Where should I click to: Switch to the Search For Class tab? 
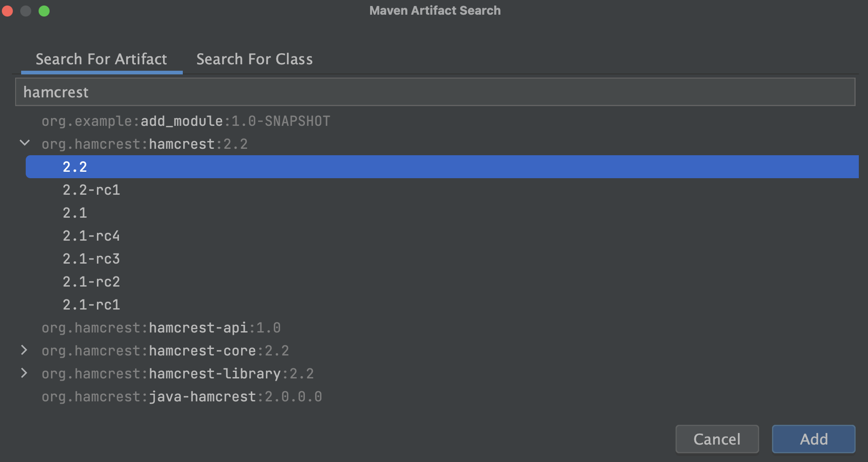254,59
